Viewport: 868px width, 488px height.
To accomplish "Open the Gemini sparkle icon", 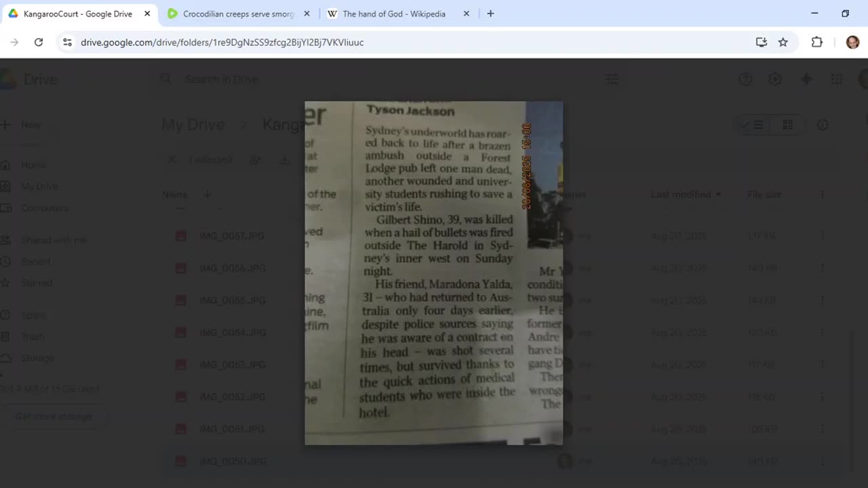I will click(x=806, y=79).
